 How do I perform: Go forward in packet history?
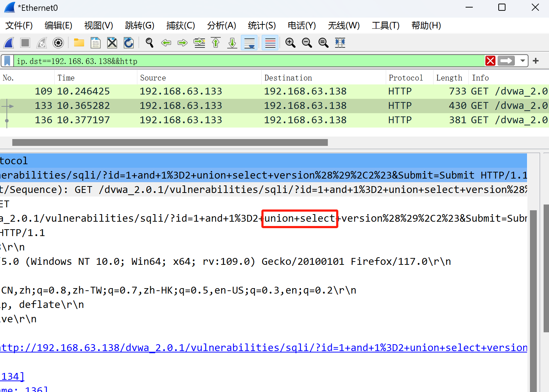(183, 43)
